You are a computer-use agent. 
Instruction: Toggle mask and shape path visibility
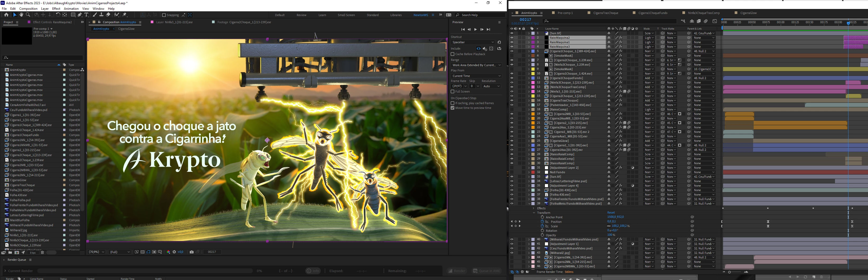click(149, 252)
